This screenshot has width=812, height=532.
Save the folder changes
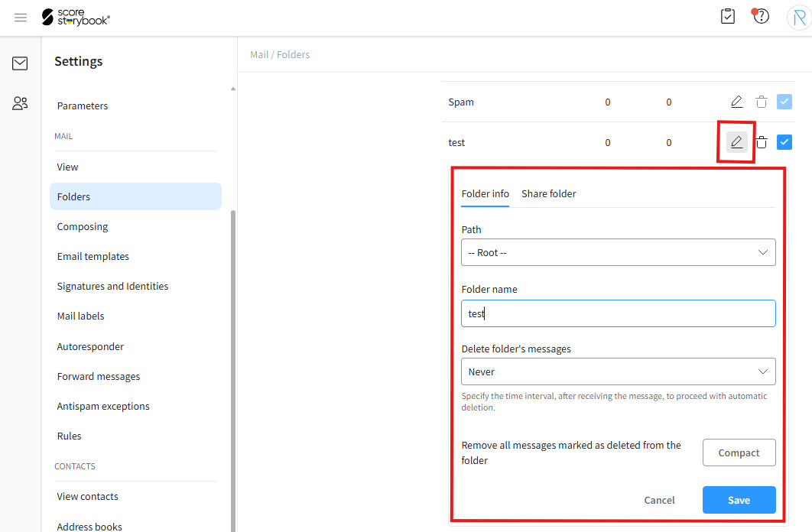(x=739, y=500)
